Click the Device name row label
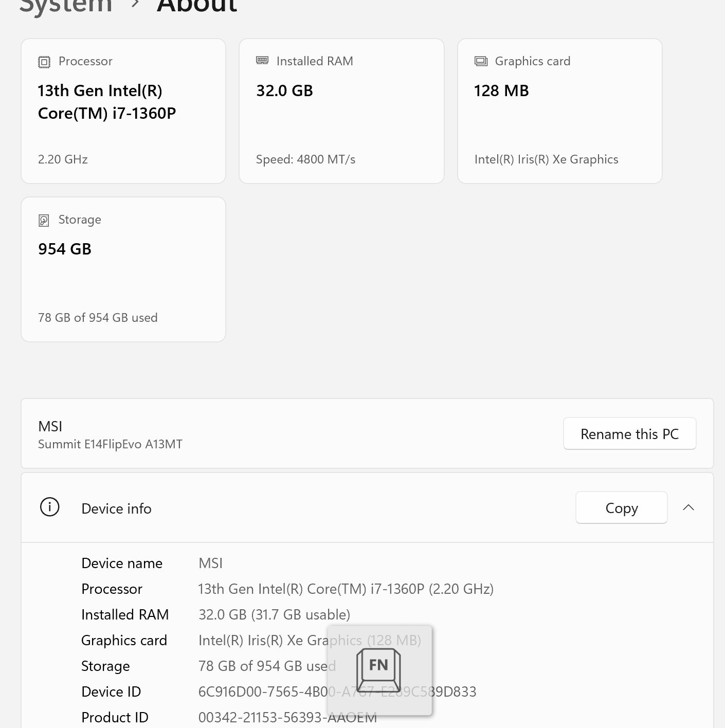Viewport: 725px width, 728px height. pos(122,563)
